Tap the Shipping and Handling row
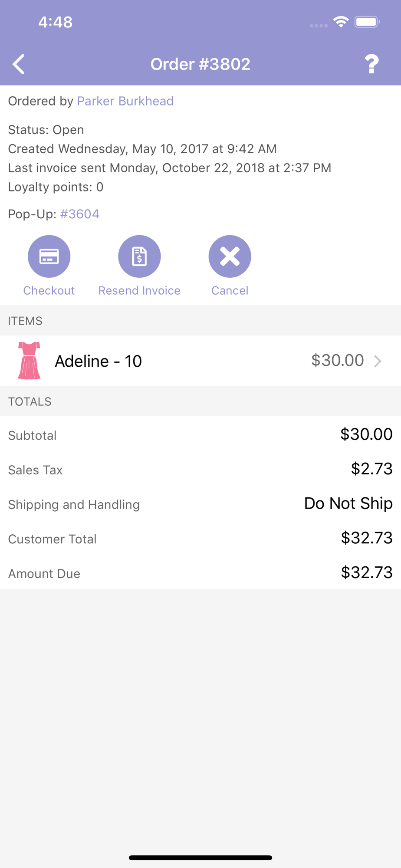Image resolution: width=401 pixels, height=868 pixels. tap(200, 504)
